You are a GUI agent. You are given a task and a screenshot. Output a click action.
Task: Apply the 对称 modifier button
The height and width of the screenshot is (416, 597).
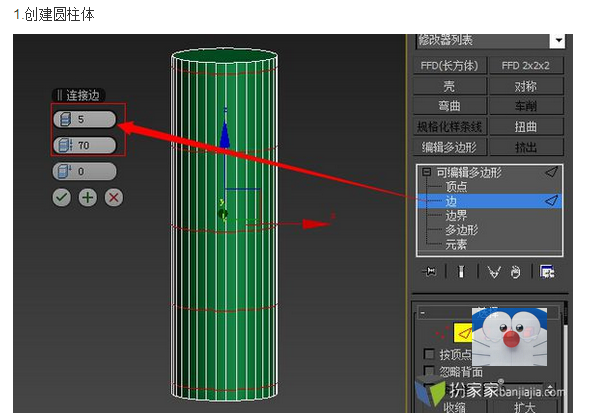[526, 86]
